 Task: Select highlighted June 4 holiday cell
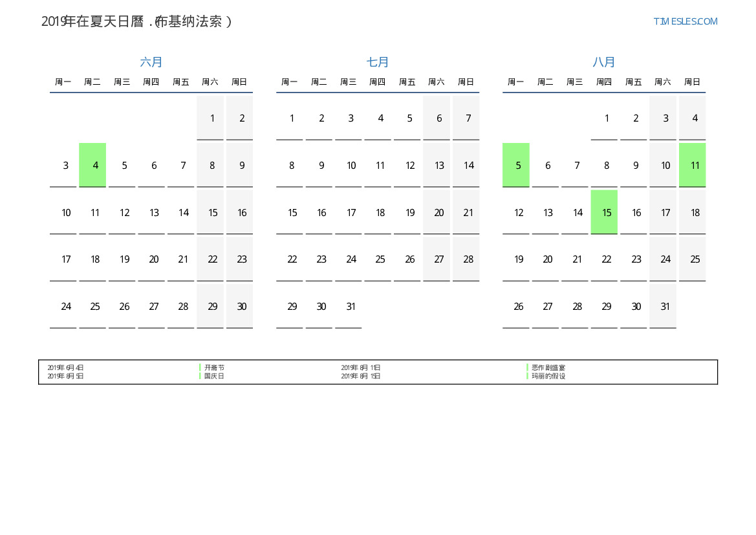click(x=92, y=165)
